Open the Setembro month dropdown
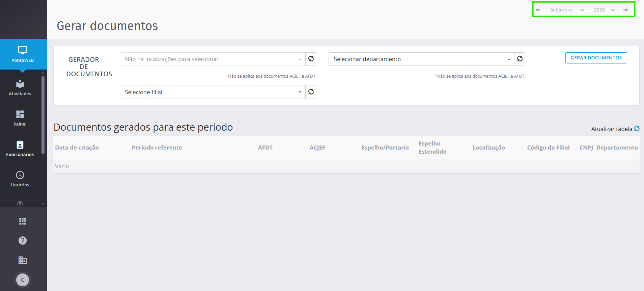The height and width of the screenshot is (291, 644). tap(567, 10)
